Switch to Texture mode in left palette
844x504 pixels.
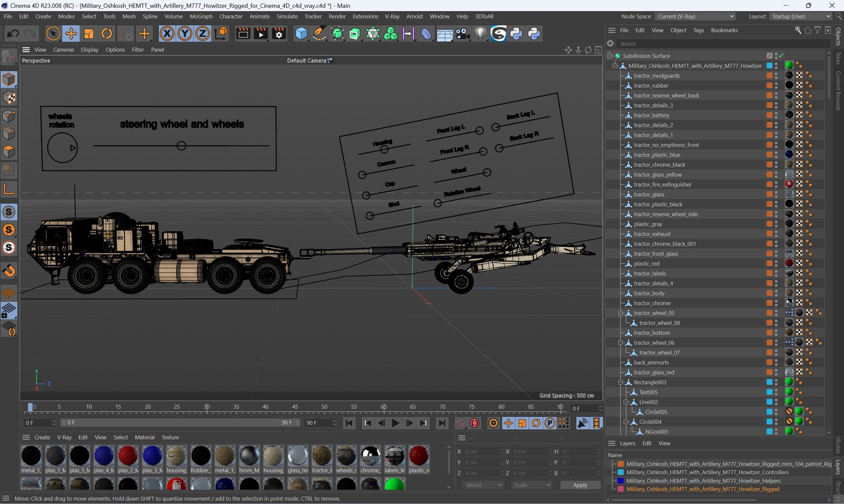click(9, 98)
